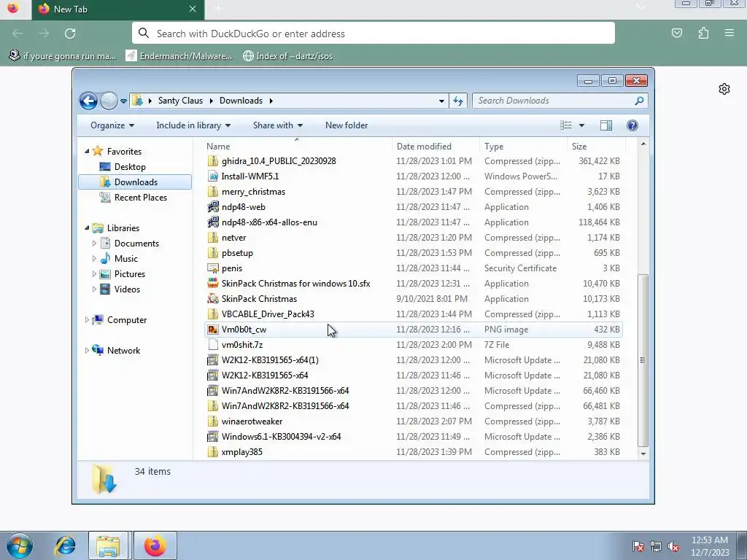Select the vm0shit.7z file icon

point(213,345)
